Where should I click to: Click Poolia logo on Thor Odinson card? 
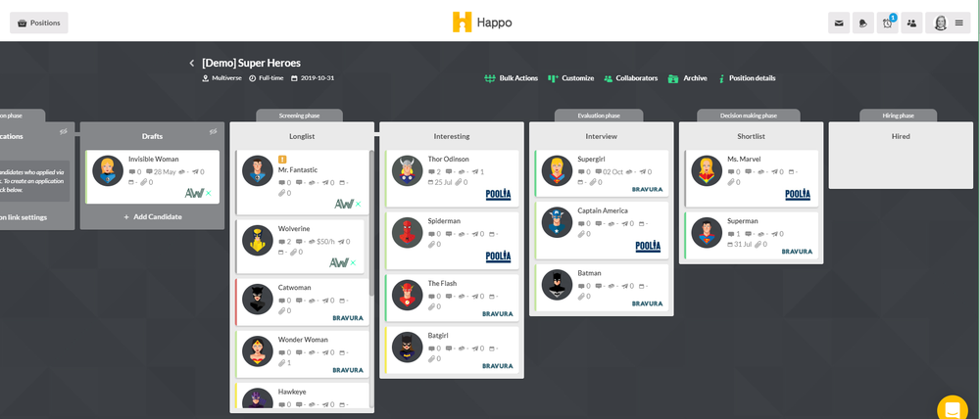click(498, 195)
